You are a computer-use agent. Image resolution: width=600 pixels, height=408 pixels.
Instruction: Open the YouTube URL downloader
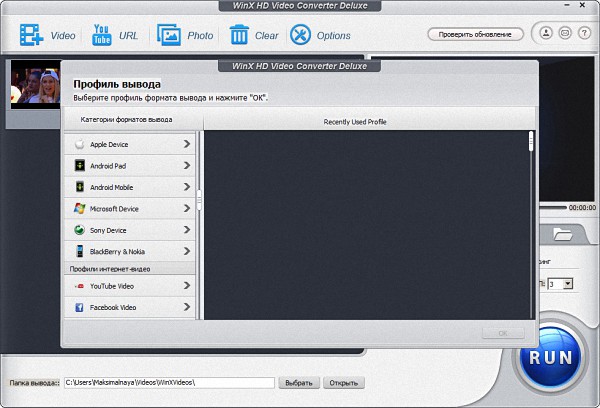coord(101,35)
